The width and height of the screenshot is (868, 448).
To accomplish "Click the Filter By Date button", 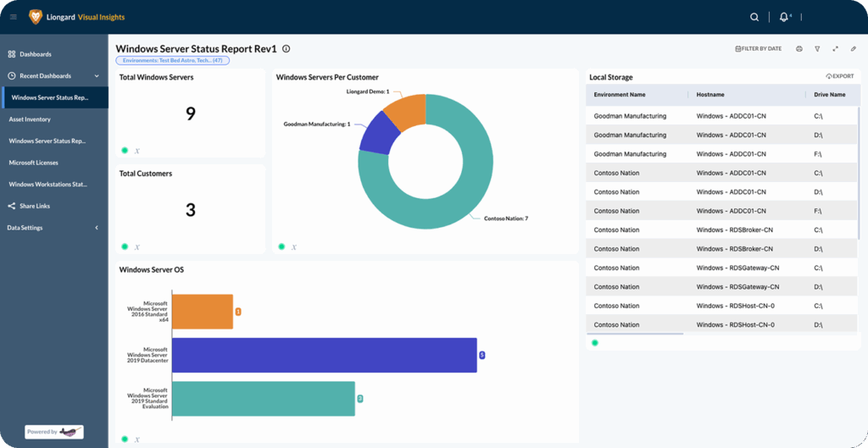I will click(758, 49).
